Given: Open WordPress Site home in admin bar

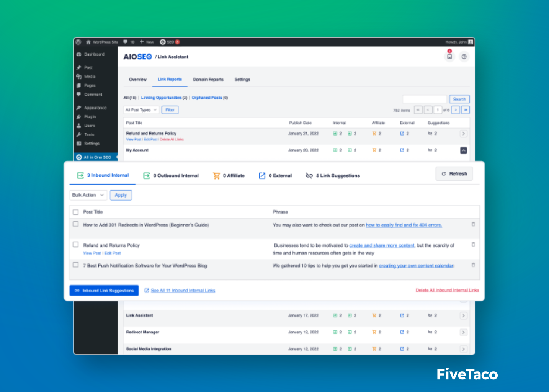Looking at the screenshot, I should click(x=102, y=42).
